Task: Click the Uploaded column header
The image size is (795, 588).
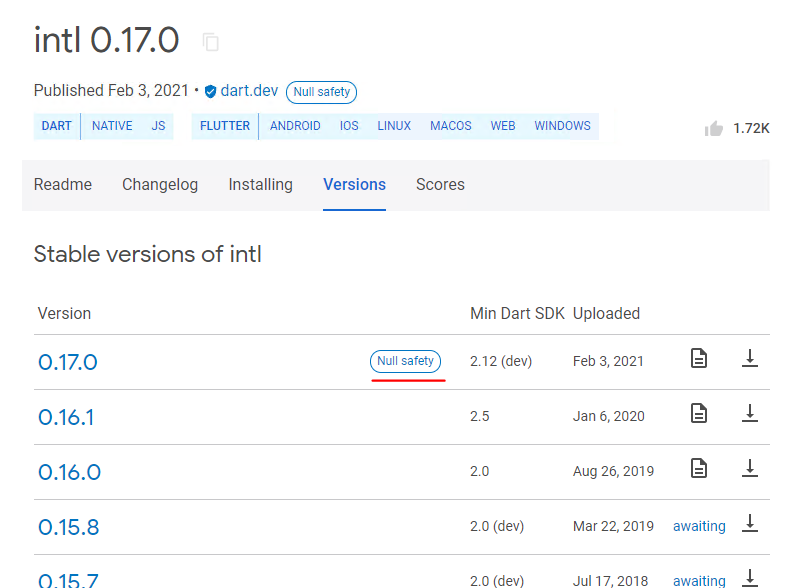Action: point(606,314)
